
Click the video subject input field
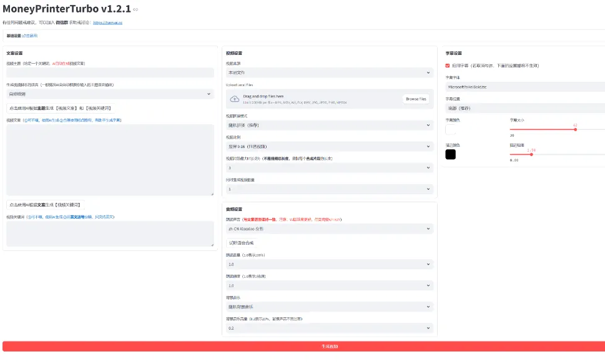(110, 72)
